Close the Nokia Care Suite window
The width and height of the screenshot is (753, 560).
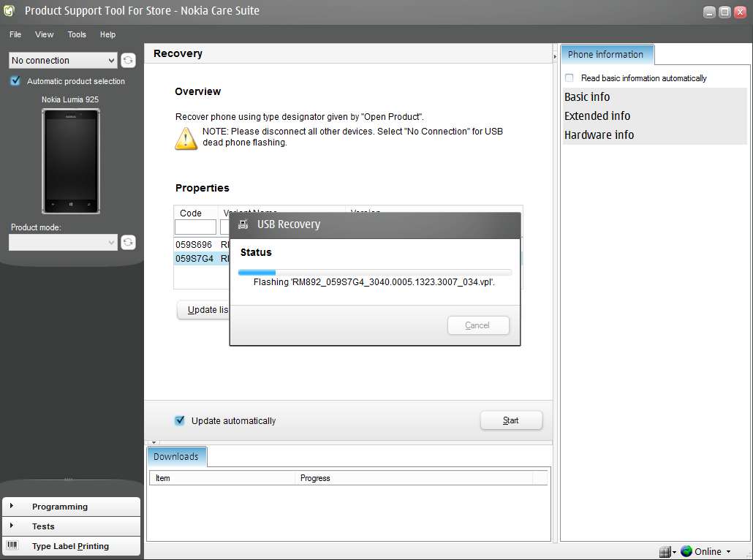pyautogui.click(x=740, y=12)
